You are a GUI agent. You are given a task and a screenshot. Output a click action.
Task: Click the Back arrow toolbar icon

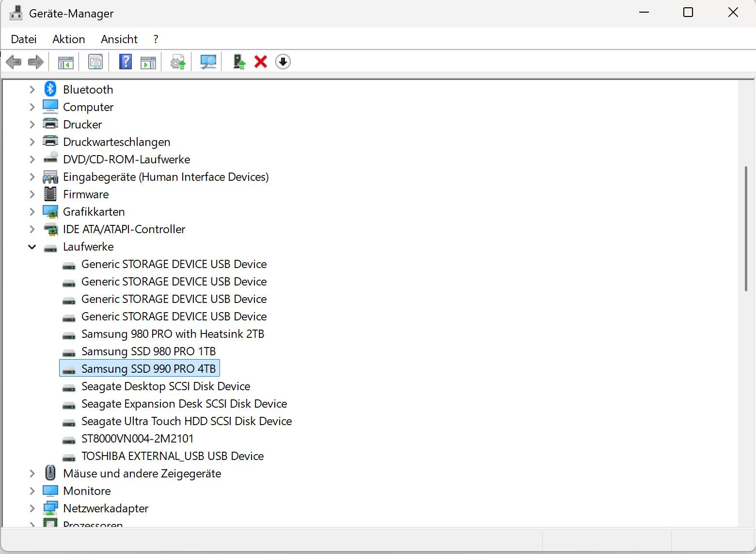pyautogui.click(x=14, y=62)
